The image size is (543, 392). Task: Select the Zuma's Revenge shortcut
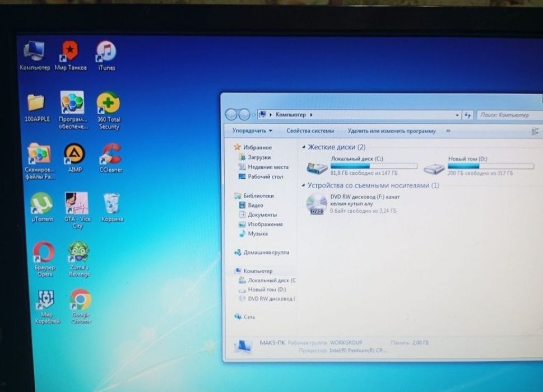pyautogui.click(x=79, y=259)
